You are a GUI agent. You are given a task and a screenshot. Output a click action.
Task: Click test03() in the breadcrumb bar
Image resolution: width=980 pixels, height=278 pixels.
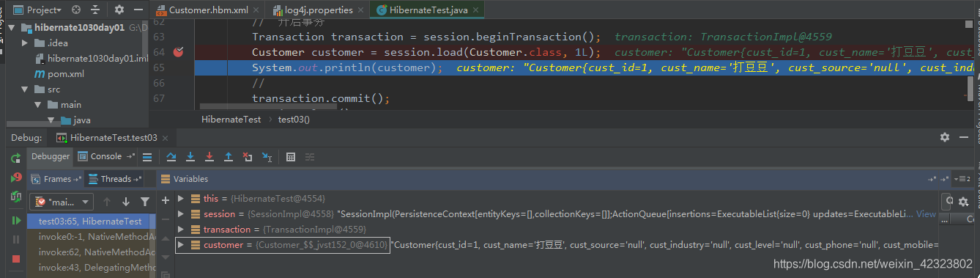pyautogui.click(x=294, y=119)
